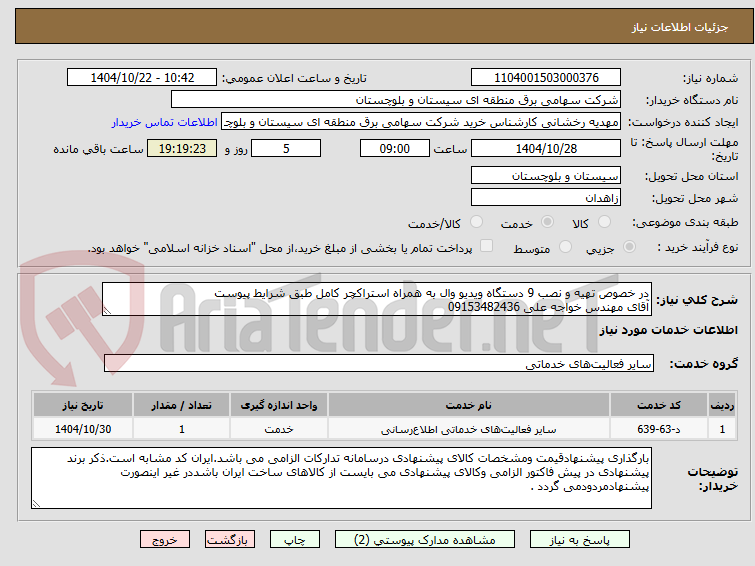Click the تعداد / مقدار column header
This screenshot has height=566, width=755.
click(x=182, y=405)
